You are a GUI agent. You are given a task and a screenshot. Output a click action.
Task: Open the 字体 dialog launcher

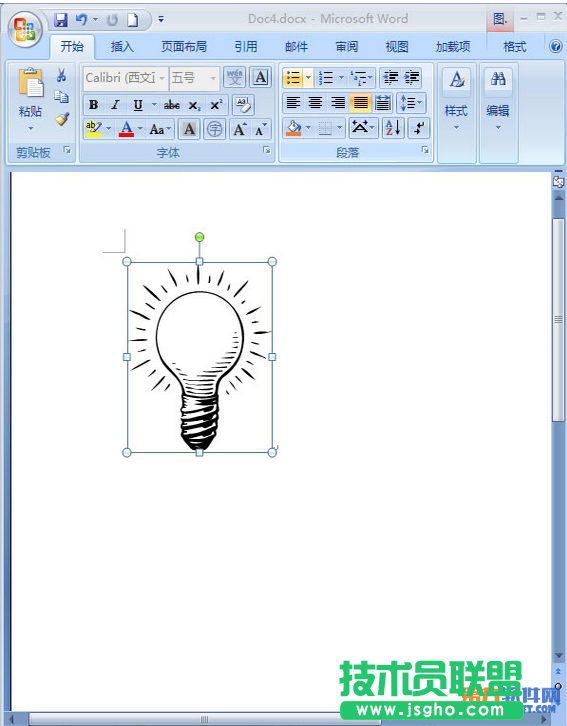coord(267,150)
